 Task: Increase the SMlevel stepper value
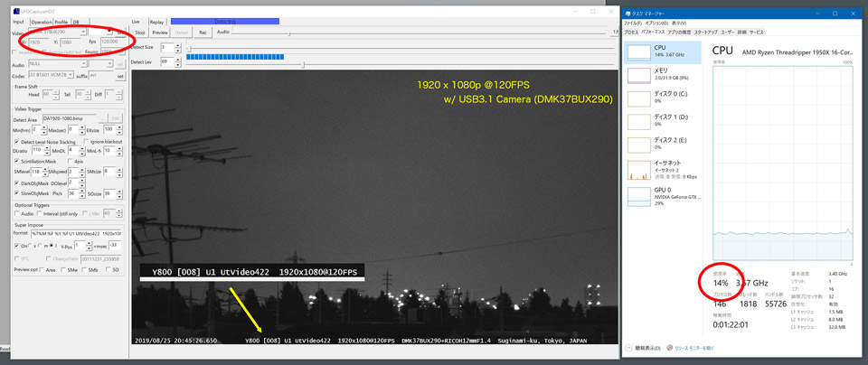pyautogui.click(x=45, y=169)
